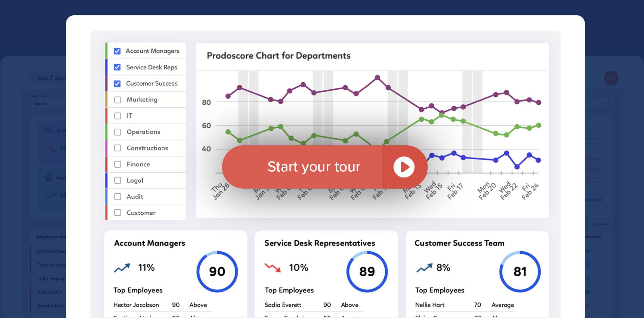This screenshot has width=644, height=318.
Task: Click the Wed Feb 22 axis label
Action: [x=508, y=190]
